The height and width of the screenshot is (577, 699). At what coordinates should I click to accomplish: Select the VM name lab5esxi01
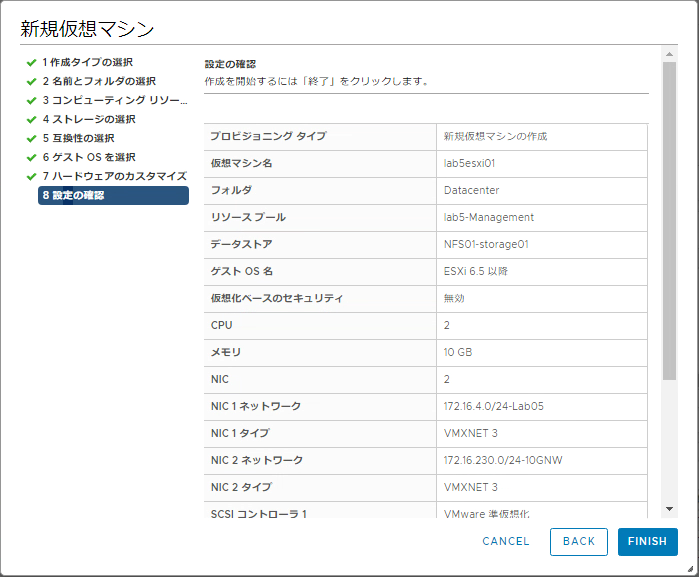coord(469,163)
